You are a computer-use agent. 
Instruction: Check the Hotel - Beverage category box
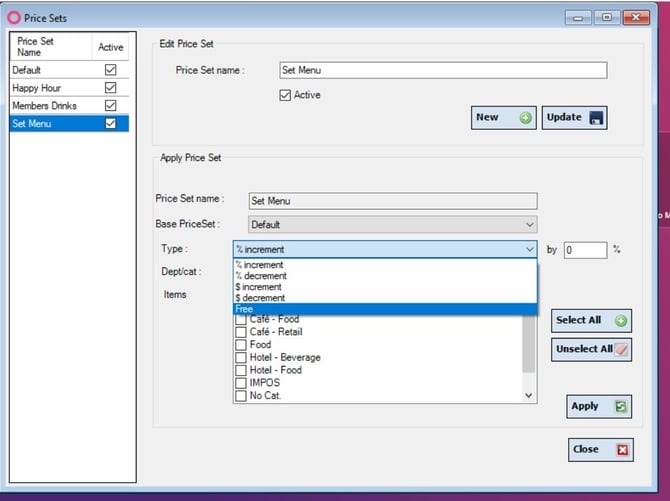241,357
